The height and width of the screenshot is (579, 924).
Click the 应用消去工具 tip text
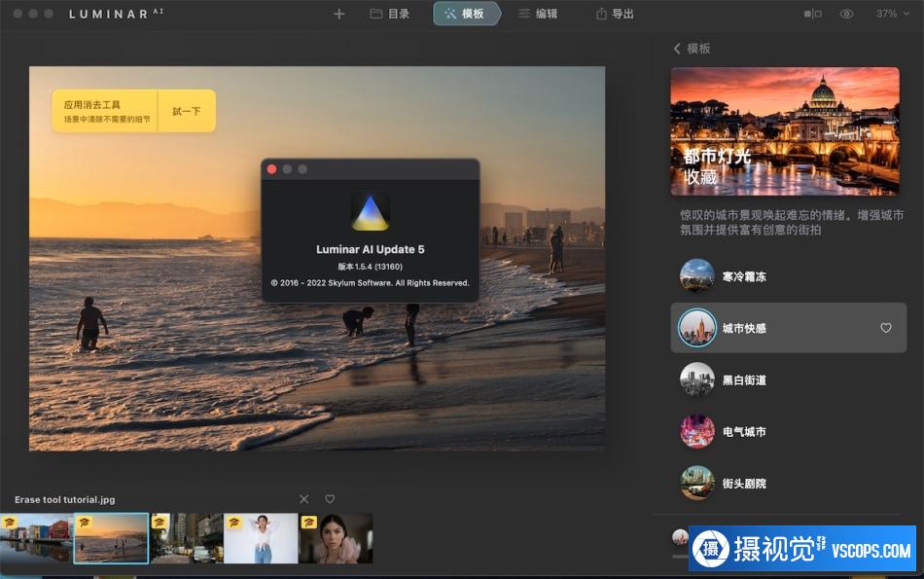[92, 104]
